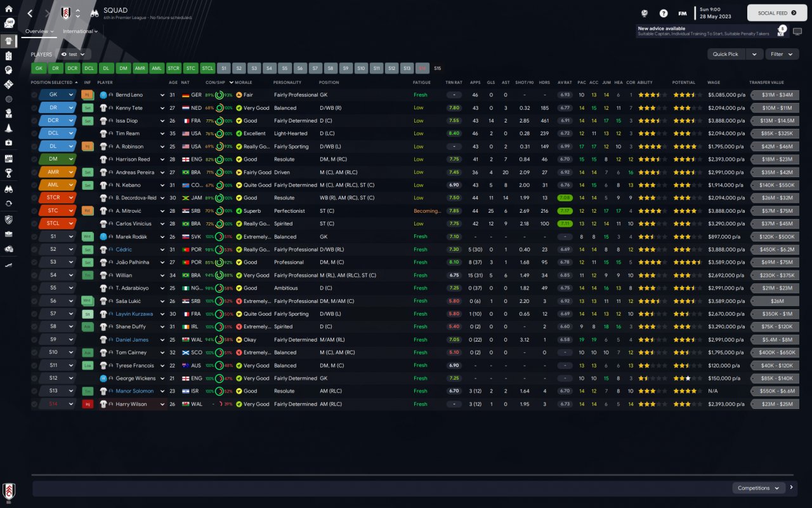
Task: Open the FM menu icon
Action: click(x=682, y=13)
